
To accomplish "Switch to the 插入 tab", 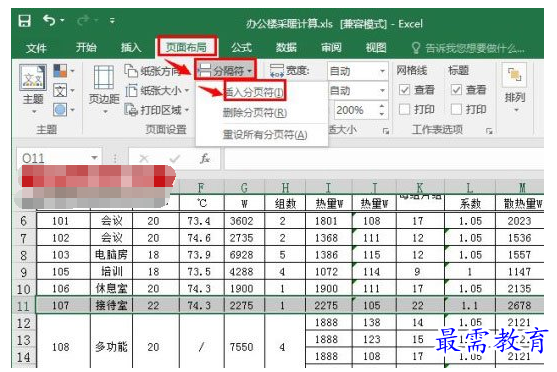I will pos(131,47).
